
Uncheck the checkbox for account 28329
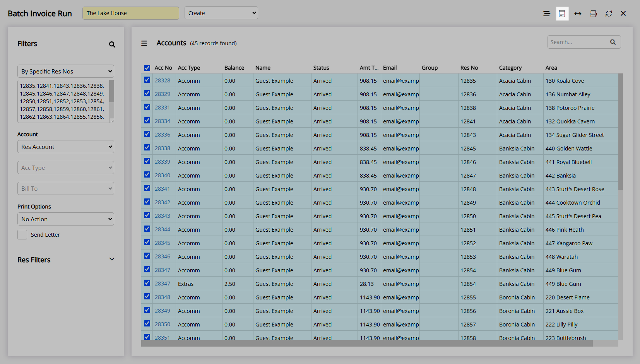pyautogui.click(x=147, y=94)
